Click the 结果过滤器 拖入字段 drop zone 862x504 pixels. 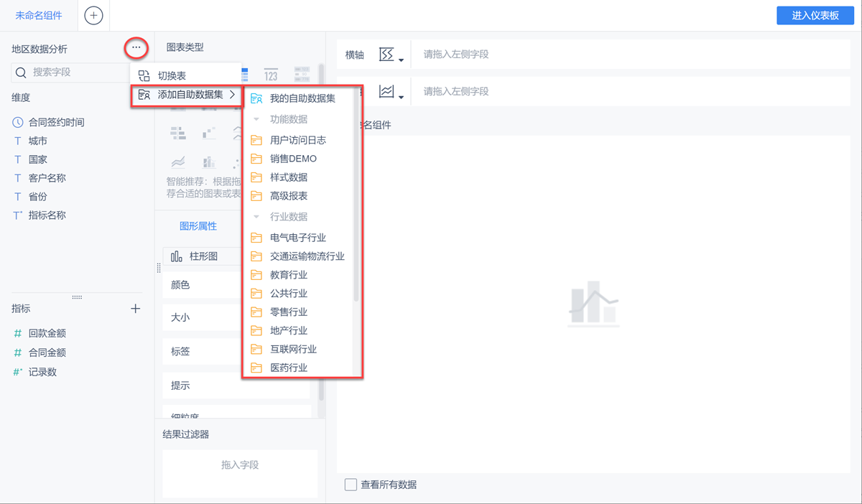point(240,472)
